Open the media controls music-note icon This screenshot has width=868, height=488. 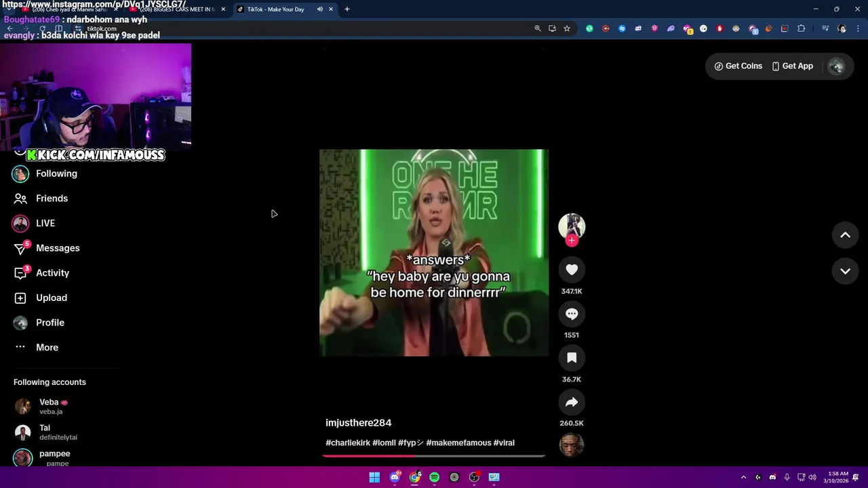[825, 28]
